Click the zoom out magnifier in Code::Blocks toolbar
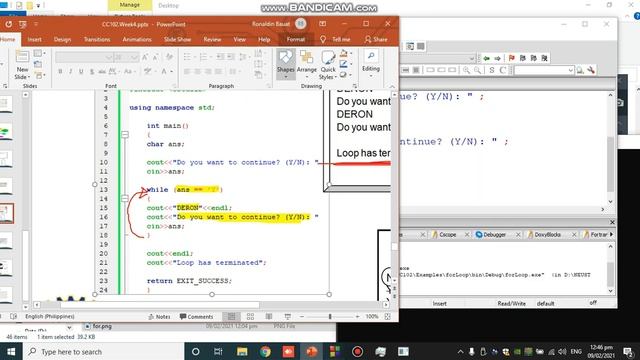This screenshot has height=360, width=640. click(477, 70)
